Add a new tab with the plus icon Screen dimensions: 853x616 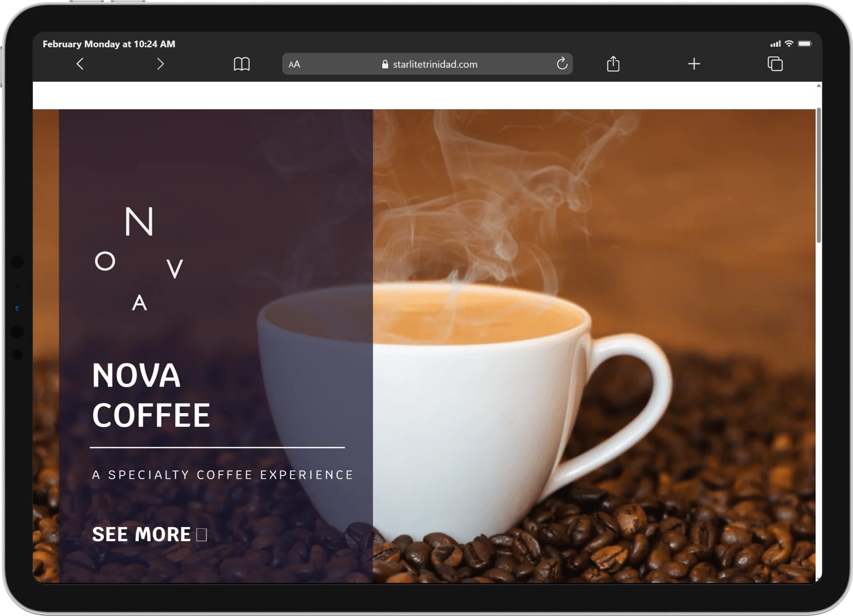pos(694,64)
